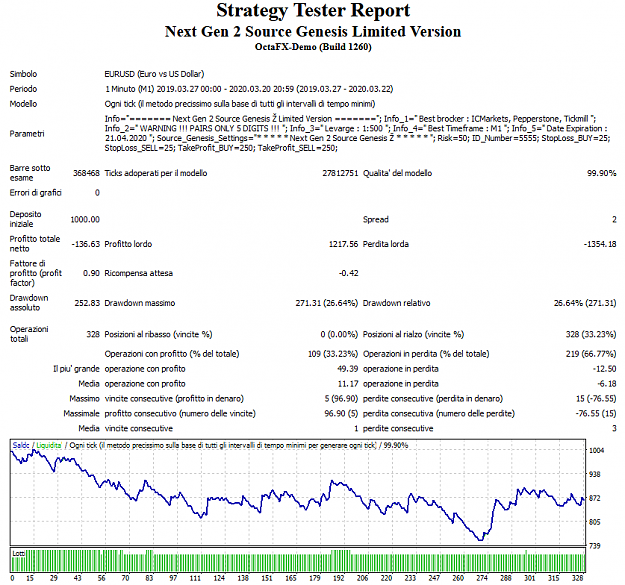Click the profitable trades value '109 (33.23%)'
The width and height of the screenshot is (625, 585).
click(x=333, y=354)
